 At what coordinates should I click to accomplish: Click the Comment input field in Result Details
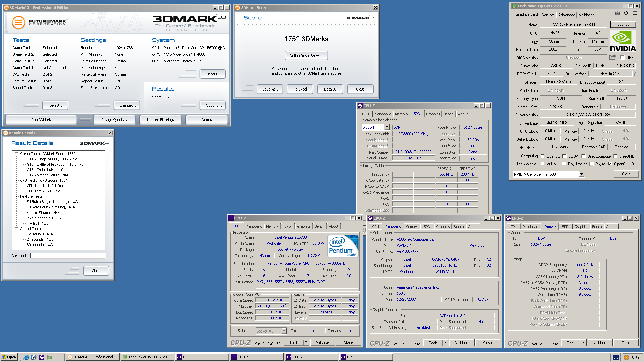point(67,256)
